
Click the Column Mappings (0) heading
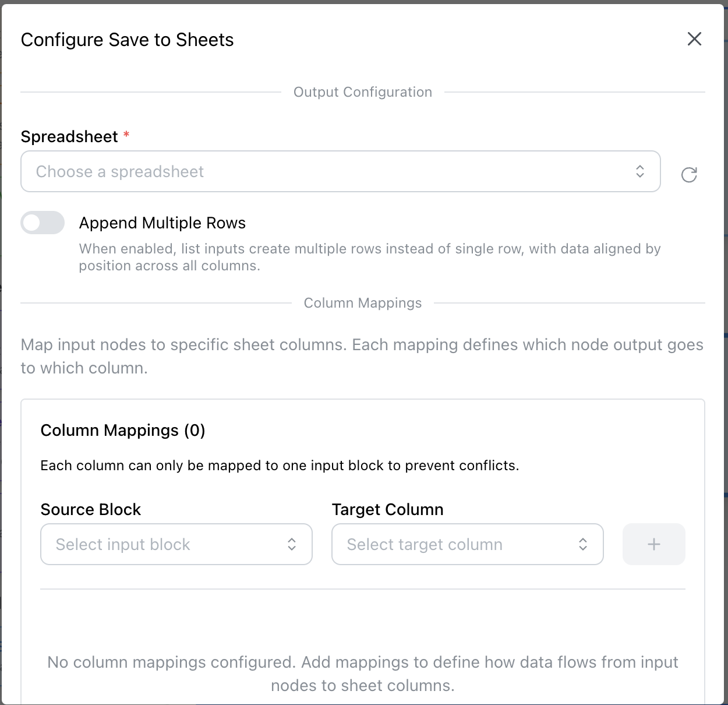coord(123,430)
